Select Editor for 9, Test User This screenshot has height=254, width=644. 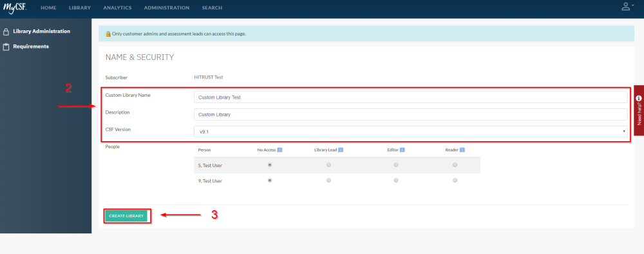(x=396, y=180)
